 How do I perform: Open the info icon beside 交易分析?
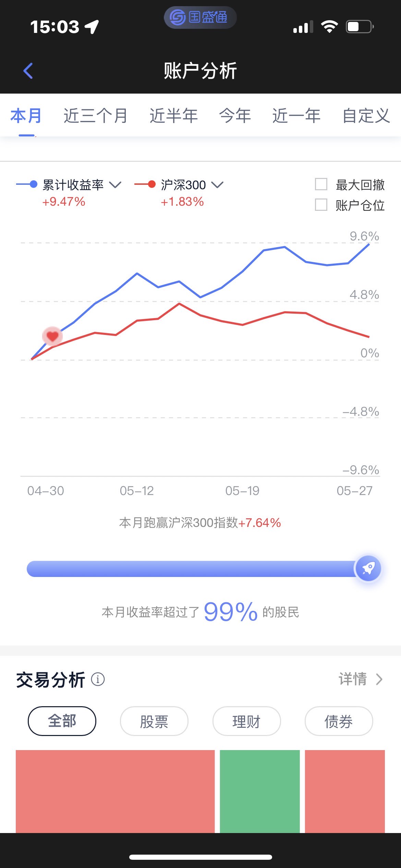coord(98,679)
